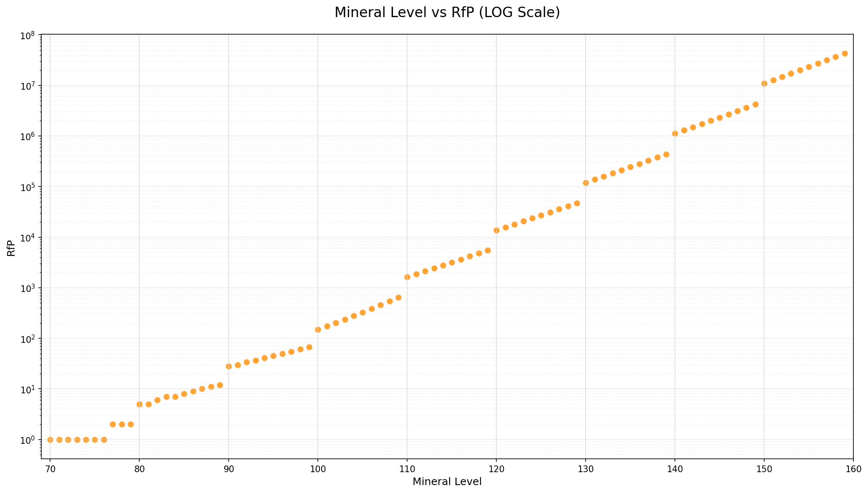Click the data point at Mineral Level 140
868x493 pixels.
[x=675, y=133]
